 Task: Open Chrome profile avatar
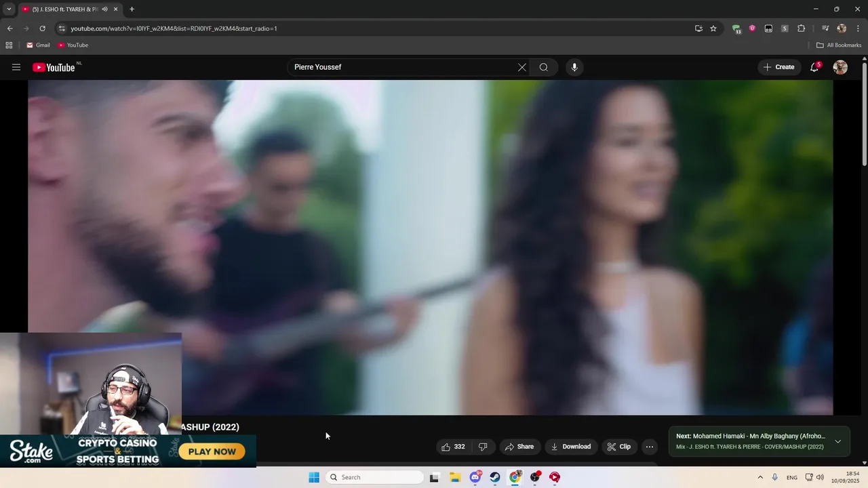(842, 28)
